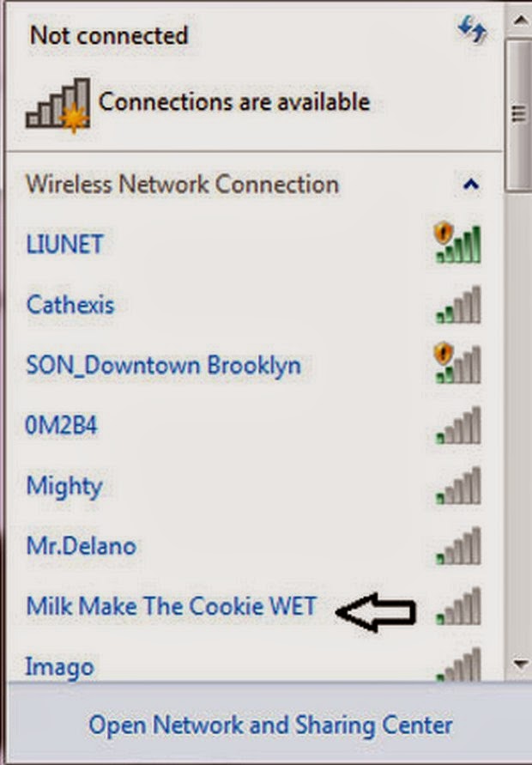
Task: Click SON_Downtown Brooklyn's shielded signal icon
Action: coord(458,363)
